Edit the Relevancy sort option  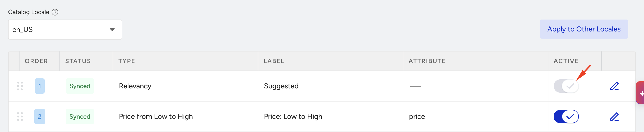[614, 86]
